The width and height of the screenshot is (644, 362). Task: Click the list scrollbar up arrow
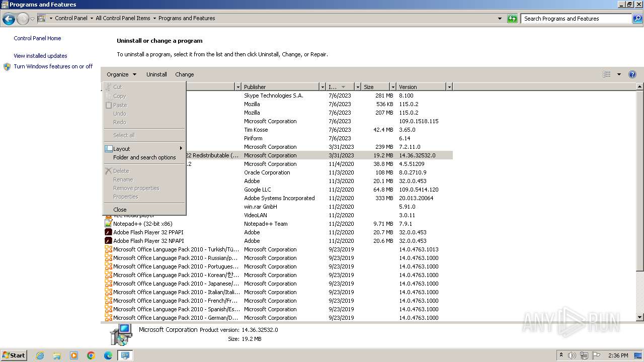pyautogui.click(x=640, y=87)
